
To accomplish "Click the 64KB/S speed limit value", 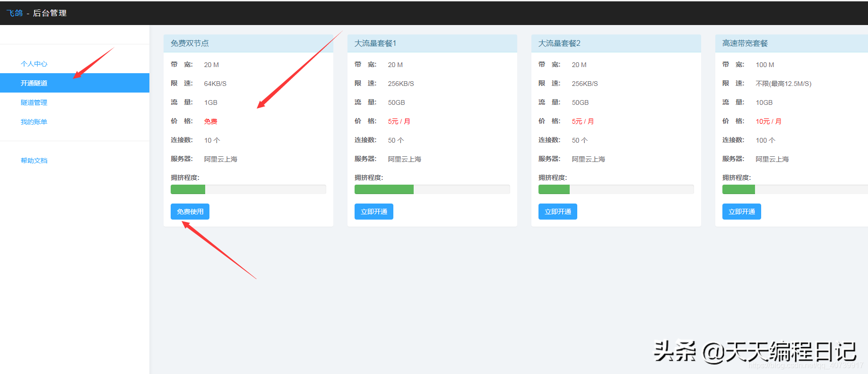I will (x=215, y=84).
